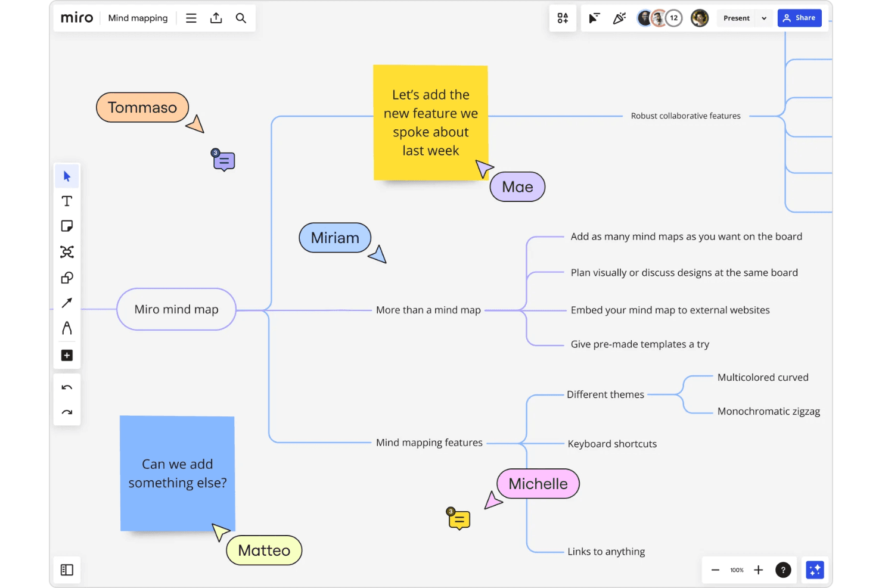Open the purple comment thread bubble
The image size is (882, 588).
[x=224, y=161]
